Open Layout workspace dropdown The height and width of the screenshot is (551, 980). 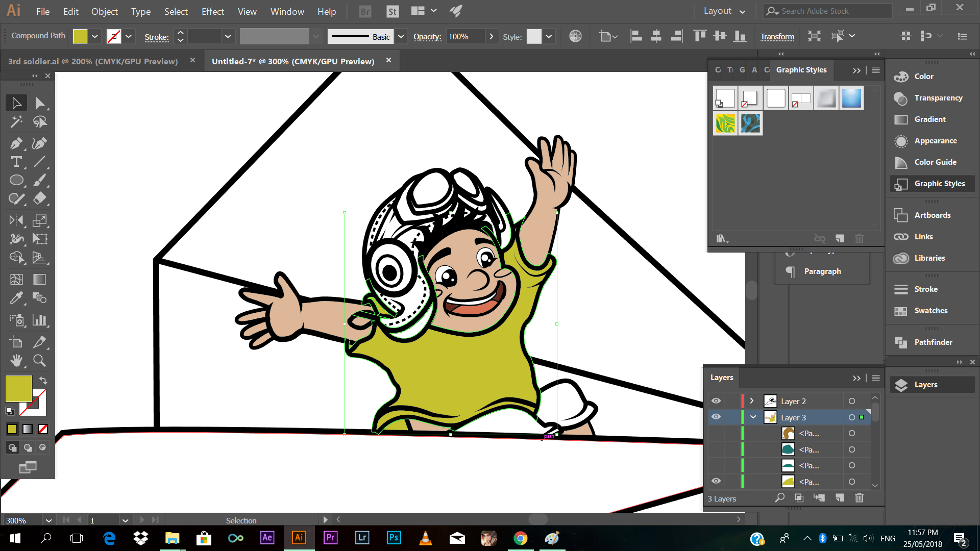724,11
